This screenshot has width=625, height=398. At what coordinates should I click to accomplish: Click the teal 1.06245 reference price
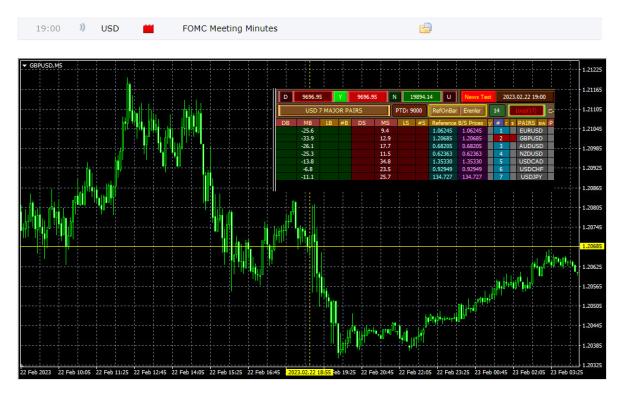coord(442,131)
